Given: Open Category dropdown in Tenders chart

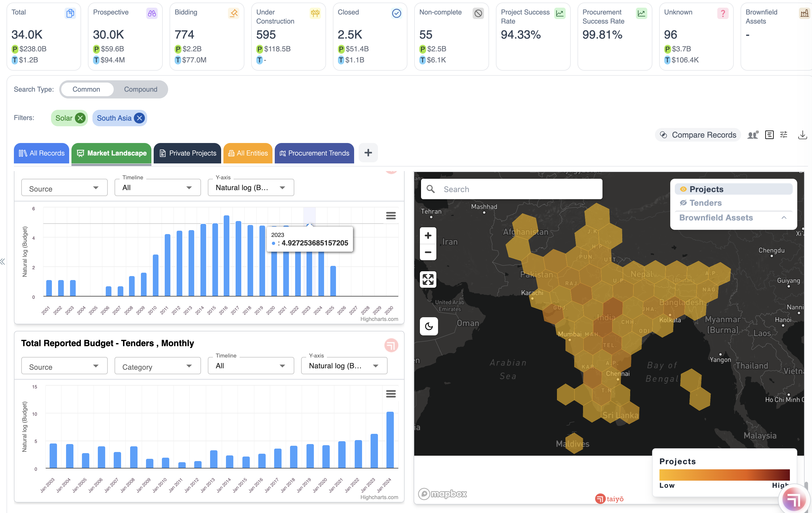Looking at the screenshot, I should (x=157, y=367).
